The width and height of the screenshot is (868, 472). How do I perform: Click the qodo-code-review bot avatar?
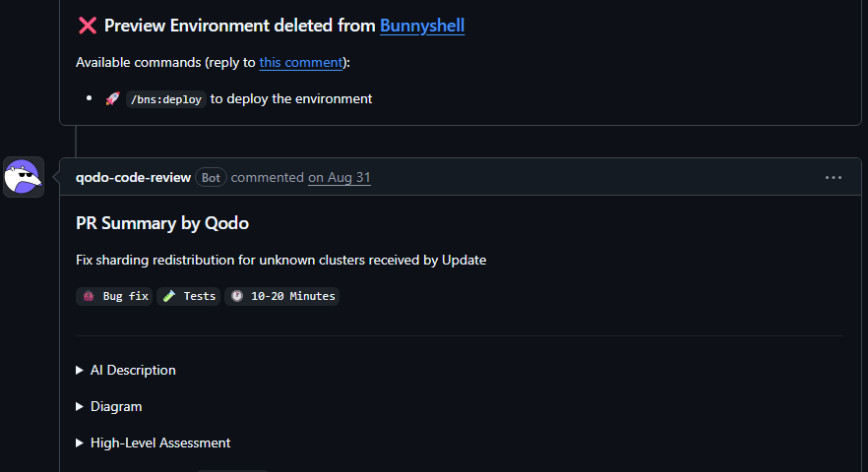point(24,177)
